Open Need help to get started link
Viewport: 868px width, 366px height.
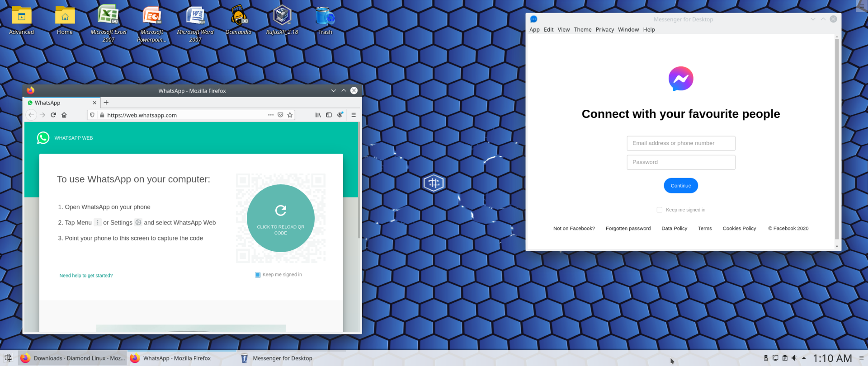(x=86, y=276)
